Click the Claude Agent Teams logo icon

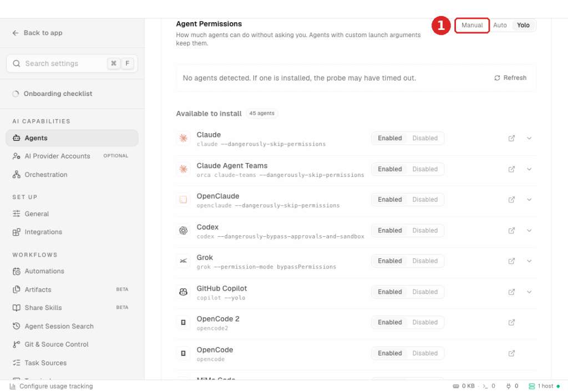183,169
